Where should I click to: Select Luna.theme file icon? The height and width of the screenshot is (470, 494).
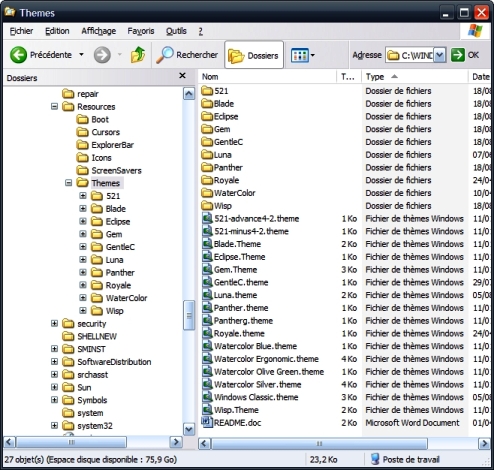tap(207, 295)
